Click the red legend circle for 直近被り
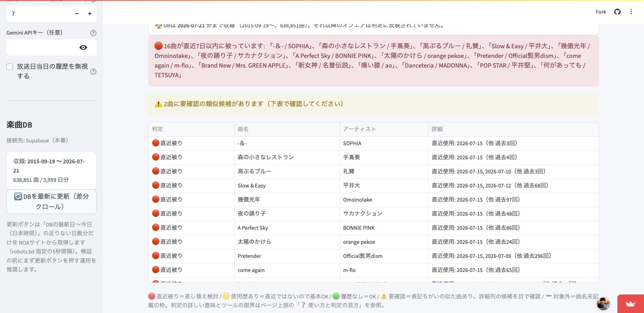This screenshot has height=313, width=644. pos(152,296)
